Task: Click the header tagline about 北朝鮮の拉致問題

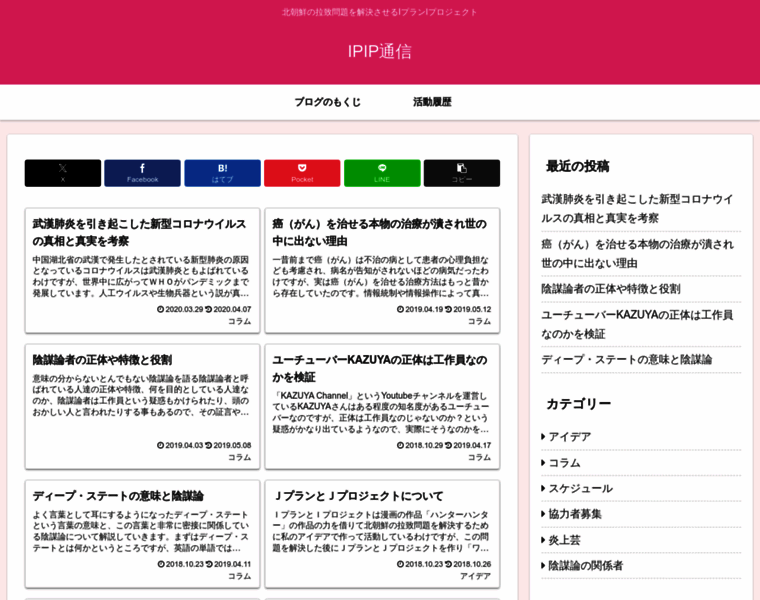Action: click(x=380, y=12)
